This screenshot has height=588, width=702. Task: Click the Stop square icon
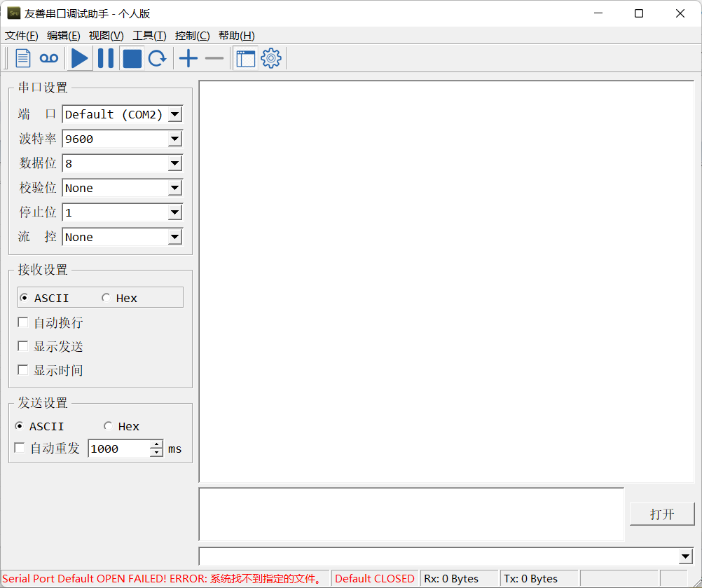[x=132, y=59]
